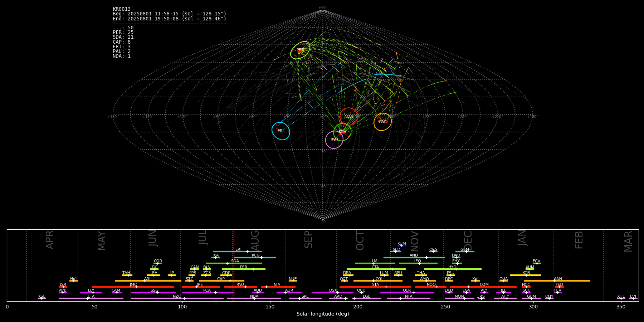Click the −90° label below sky map
This screenshot has height=322, width=644.
(x=323, y=222)
